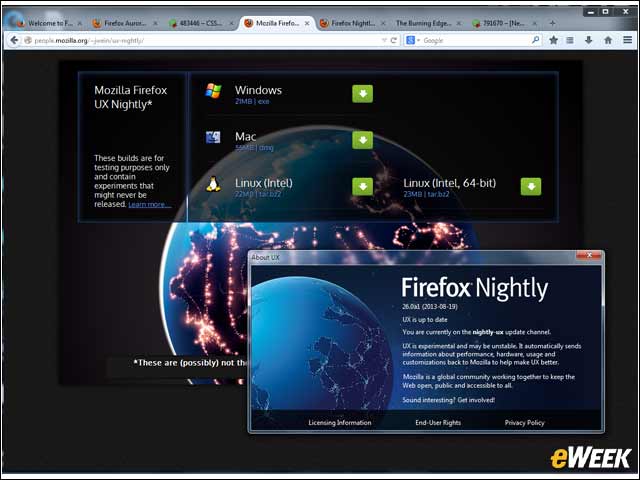Click 'Mozilla Firefox UX Nightly*' title
640x480 pixels.
pyautogui.click(x=131, y=97)
